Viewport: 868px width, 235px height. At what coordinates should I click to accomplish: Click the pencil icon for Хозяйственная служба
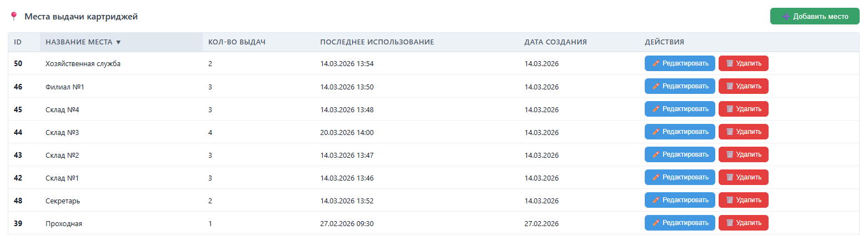point(656,63)
